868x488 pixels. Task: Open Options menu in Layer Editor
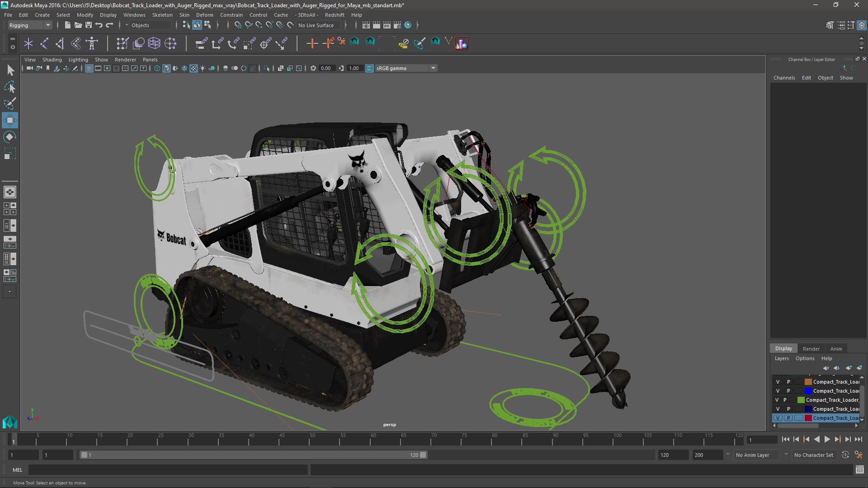[x=805, y=358]
